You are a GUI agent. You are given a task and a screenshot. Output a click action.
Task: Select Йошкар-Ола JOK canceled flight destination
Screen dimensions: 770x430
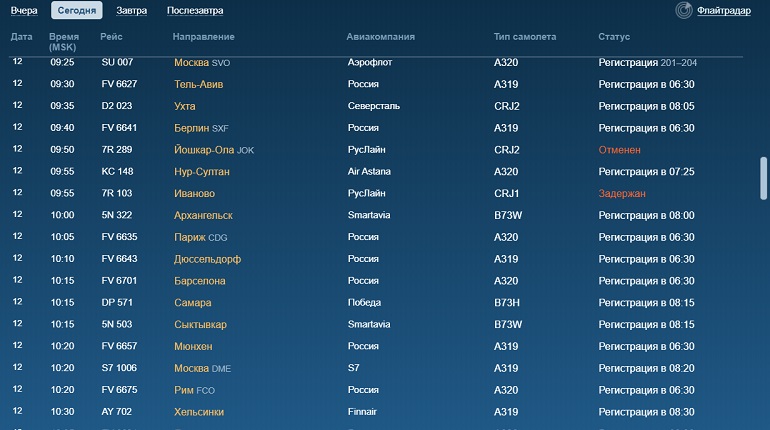(214, 150)
